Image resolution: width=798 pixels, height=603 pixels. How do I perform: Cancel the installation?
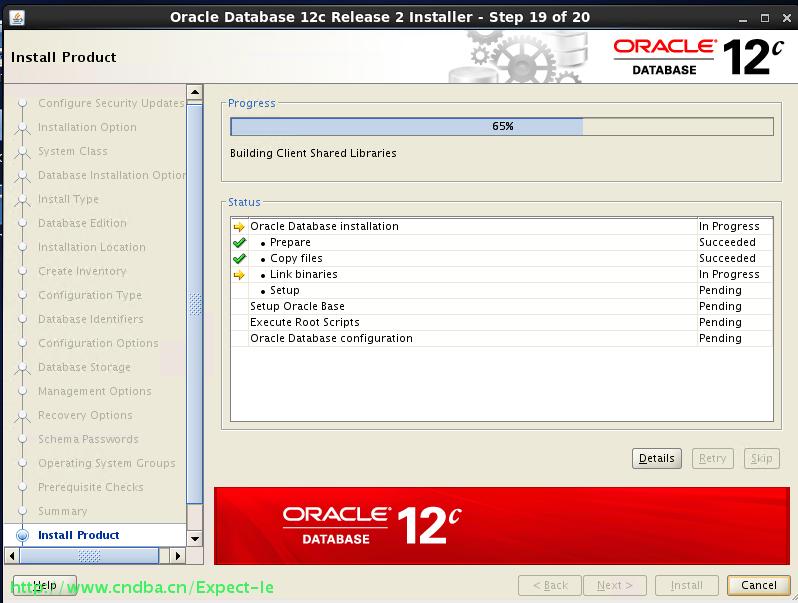[759, 585]
